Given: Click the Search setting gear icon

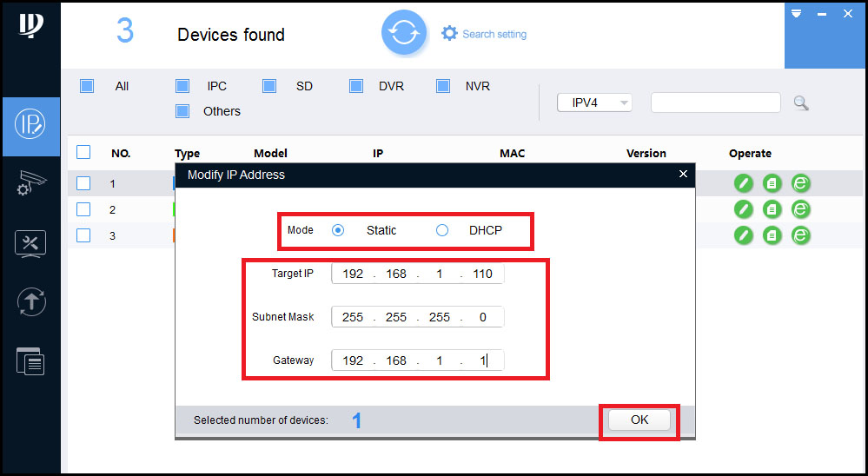Looking at the screenshot, I should [449, 33].
